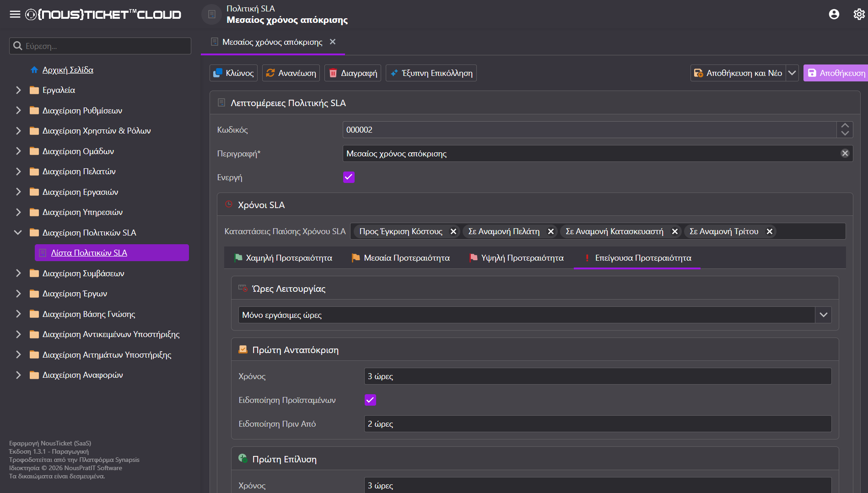Toggle the Ειδοποίηση Προϊσταμένων checkbox
The height and width of the screenshot is (493, 868).
(370, 400)
